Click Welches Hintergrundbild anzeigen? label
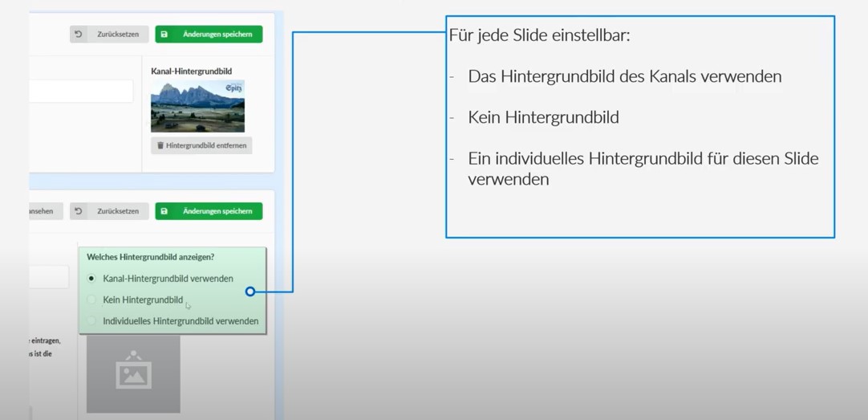868x420 pixels. [151, 257]
